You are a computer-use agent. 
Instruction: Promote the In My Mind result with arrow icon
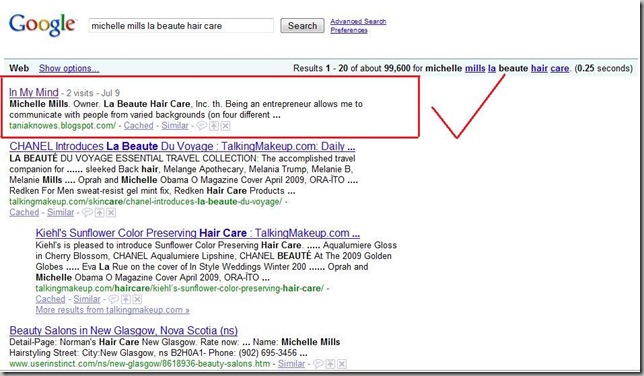pos(214,126)
